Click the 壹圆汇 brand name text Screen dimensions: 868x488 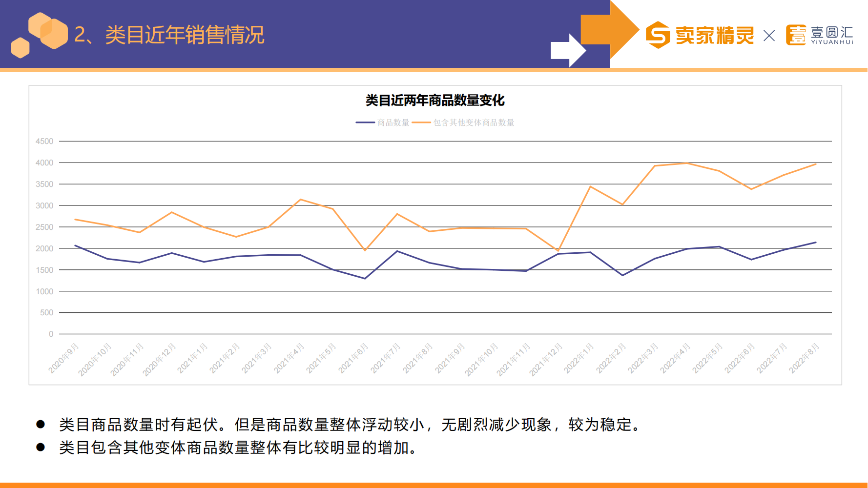pyautogui.click(x=832, y=33)
